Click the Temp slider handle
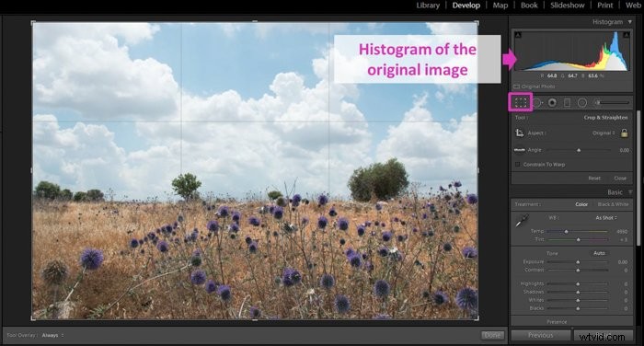The height and width of the screenshot is (346, 644). point(567,232)
